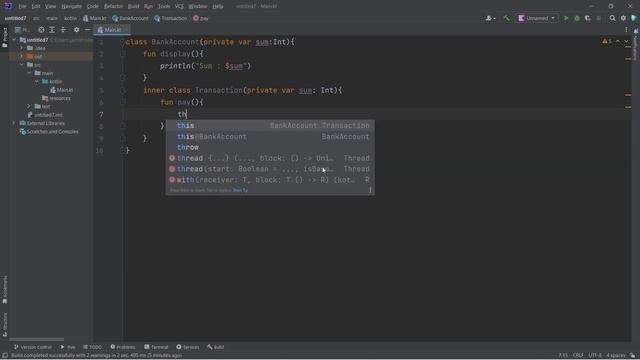Go to previous highlighted problem arrow
The width and height of the screenshot is (640, 360).
(618, 41)
